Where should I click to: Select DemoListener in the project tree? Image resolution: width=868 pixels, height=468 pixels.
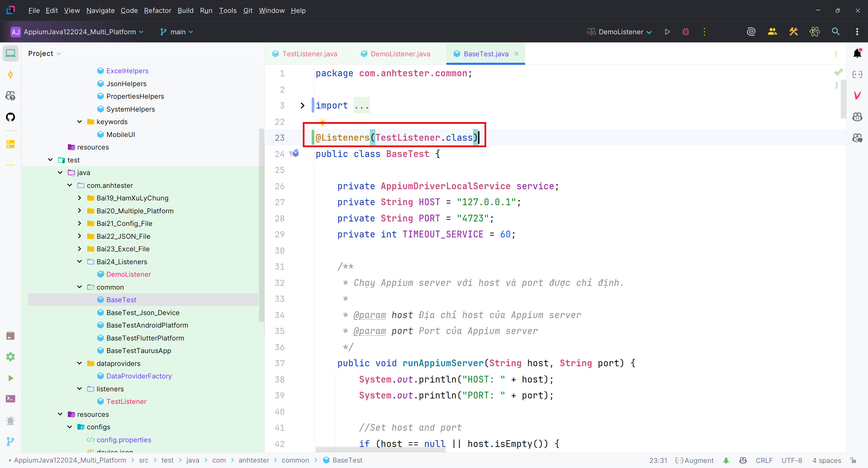point(129,274)
